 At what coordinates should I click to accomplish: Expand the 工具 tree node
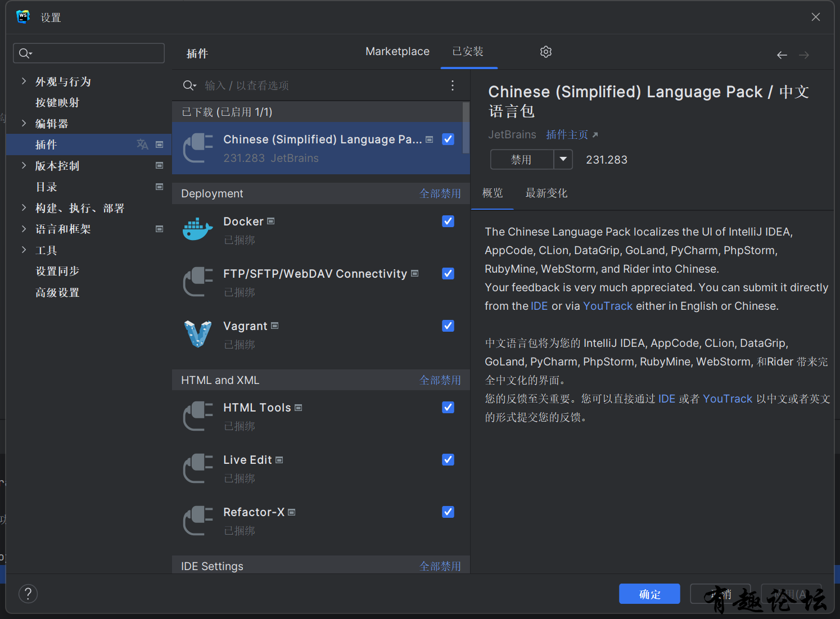point(24,250)
